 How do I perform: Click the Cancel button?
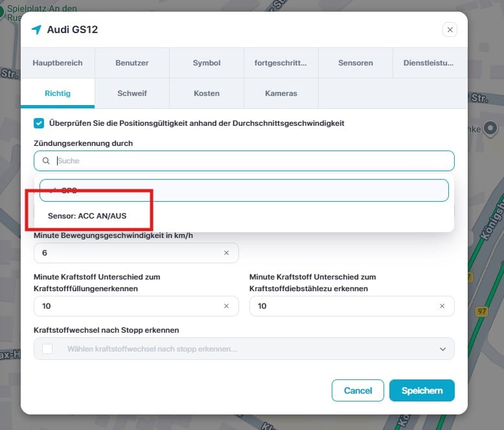(x=358, y=390)
